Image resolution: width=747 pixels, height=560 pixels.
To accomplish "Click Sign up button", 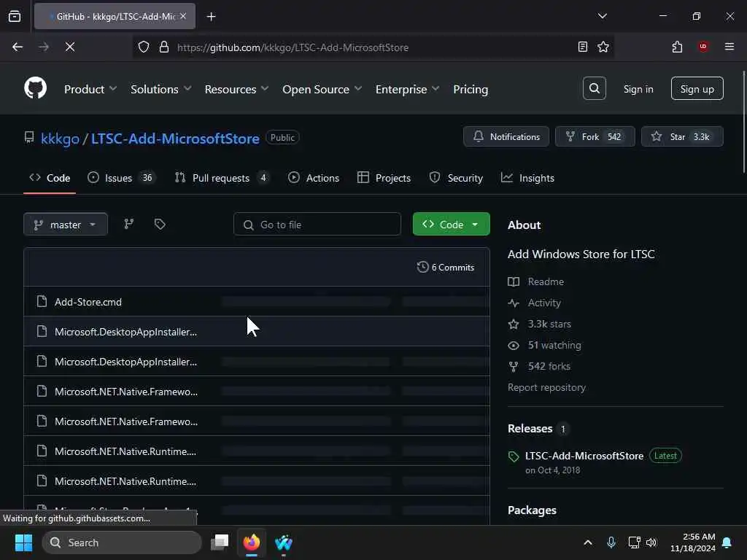I will 697,88.
